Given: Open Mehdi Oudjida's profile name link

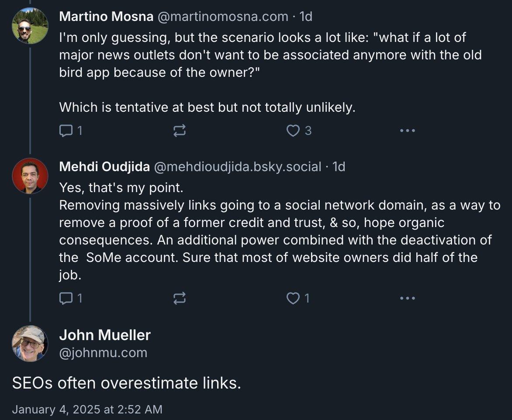Looking at the screenshot, I should [x=104, y=166].
